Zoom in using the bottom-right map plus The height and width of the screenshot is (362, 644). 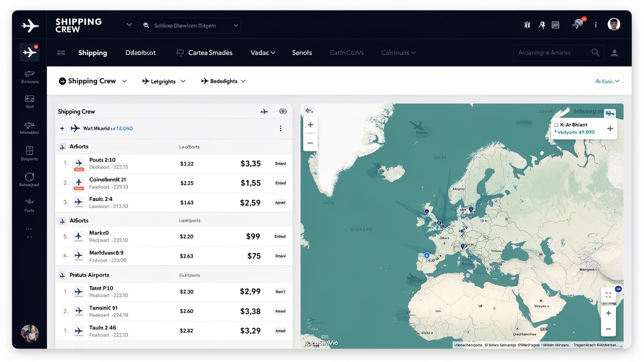click(x=608, y=313)
